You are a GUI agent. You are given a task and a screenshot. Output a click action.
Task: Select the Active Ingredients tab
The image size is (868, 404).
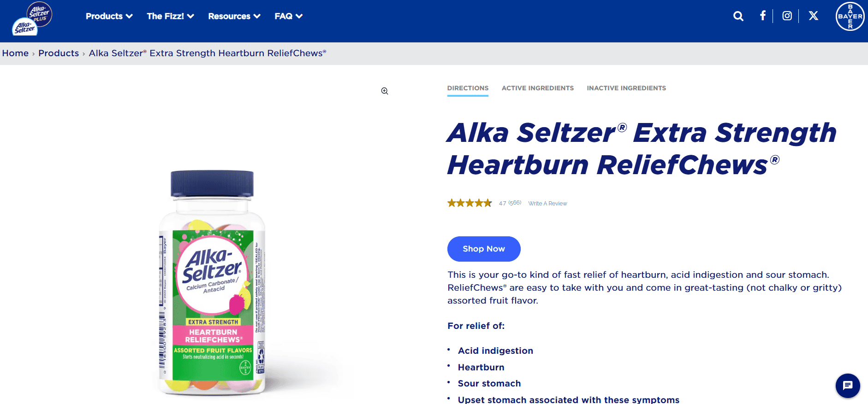(538, 88)
